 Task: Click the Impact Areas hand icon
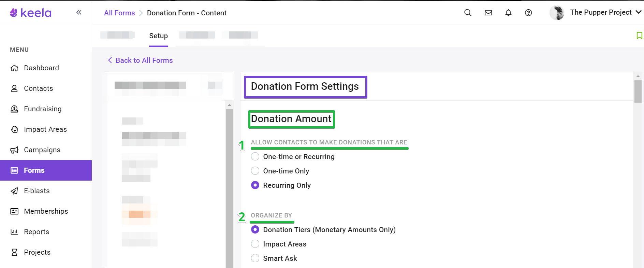tap(14, 129)
